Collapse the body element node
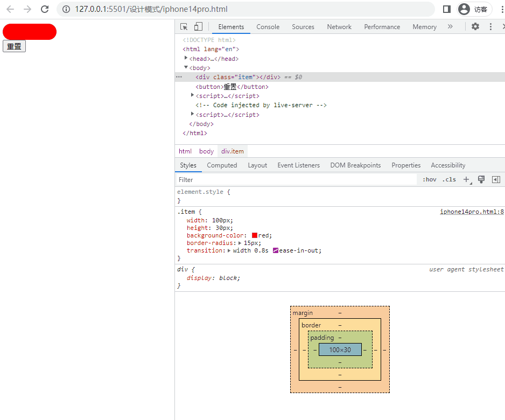Image resolution: width=505 pixels, height=420 pixels. click(x=186, y=67)
